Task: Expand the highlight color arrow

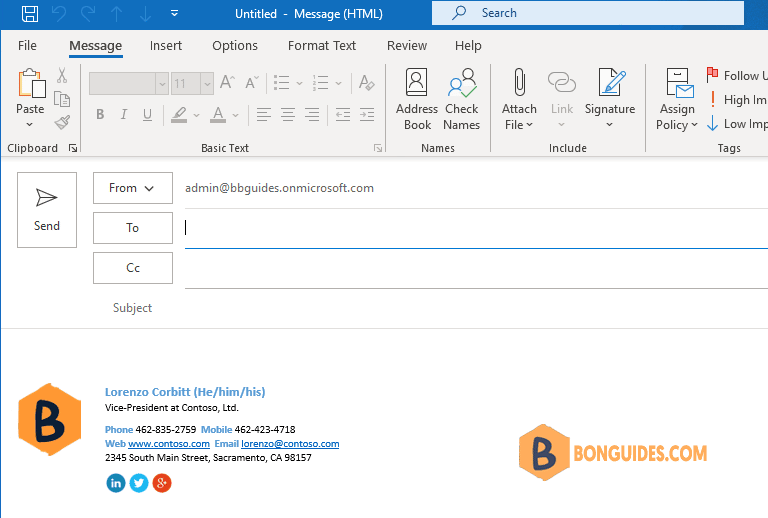Action: (x=196, y=116)
